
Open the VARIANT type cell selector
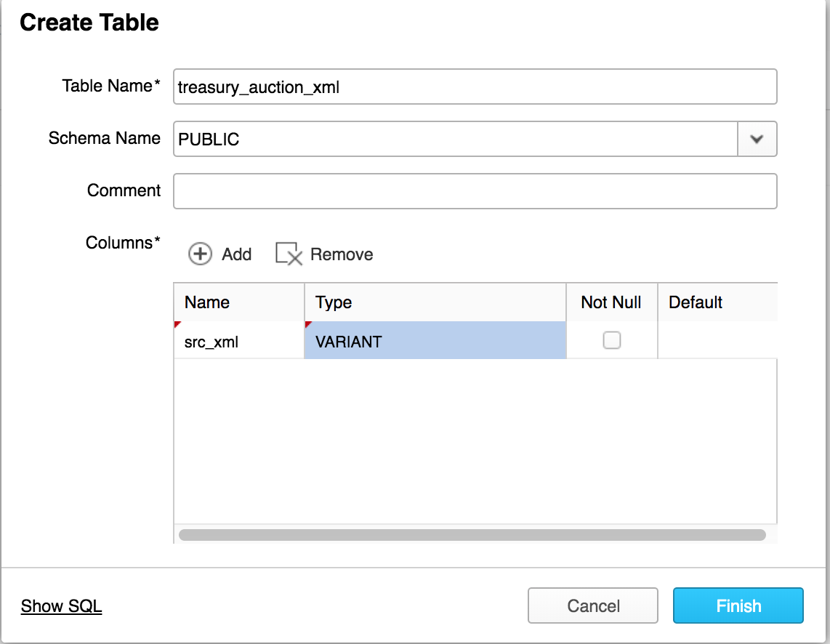click(435, 341)
